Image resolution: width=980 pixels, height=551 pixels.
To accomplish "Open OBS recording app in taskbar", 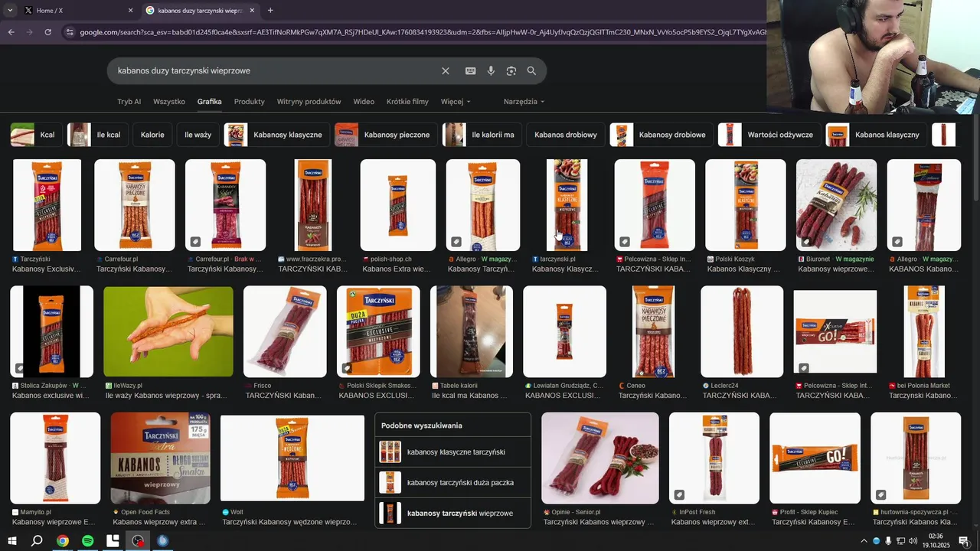I will (138, 541).
